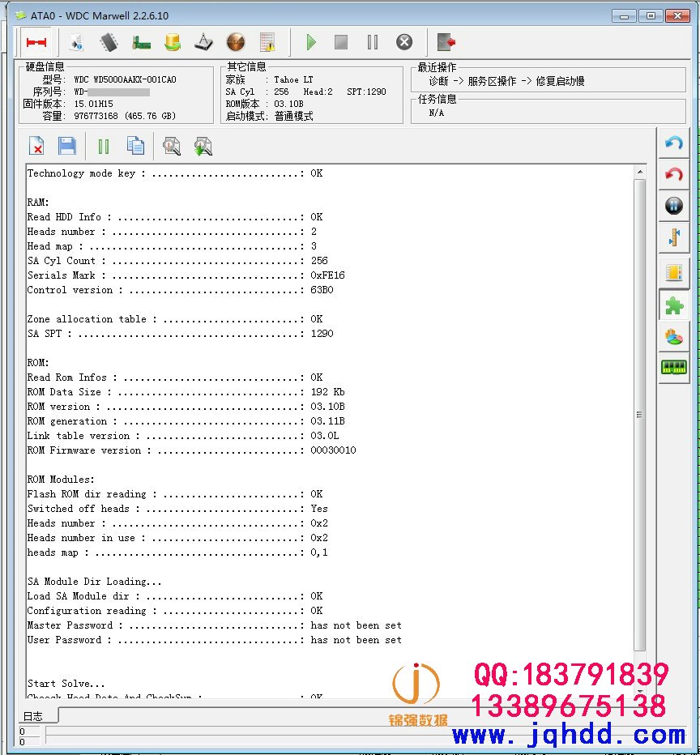Click the red curved arrow sidebar icon
The image size is (700, 755).
(673, 174)
